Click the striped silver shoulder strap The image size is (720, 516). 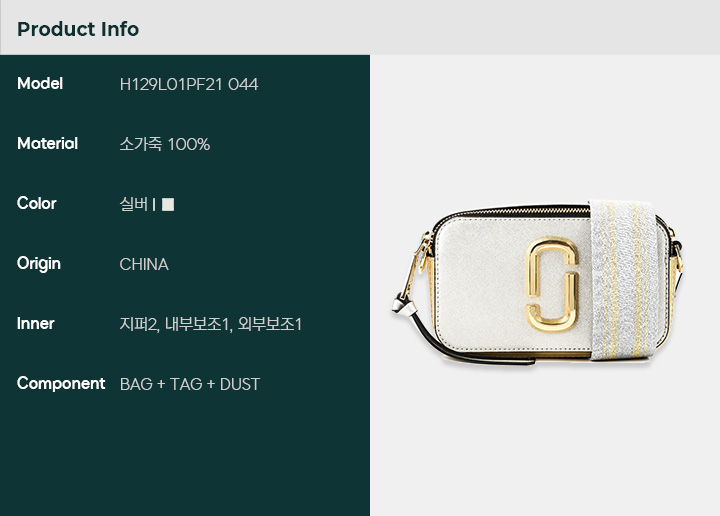(x=624, y=279)
